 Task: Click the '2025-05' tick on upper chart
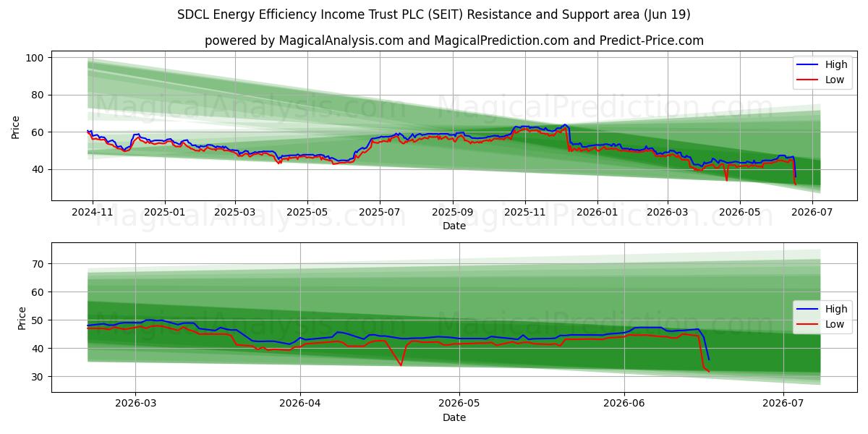(x=307, y=213)
